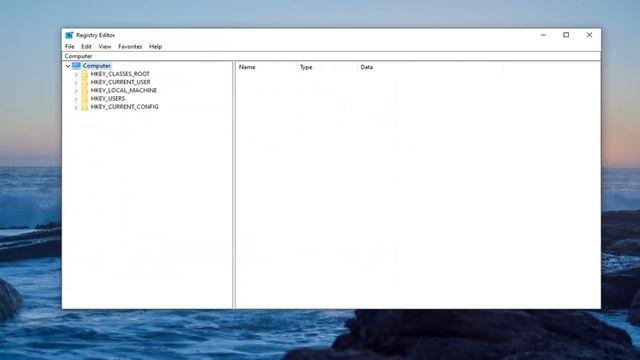Click the HKEY_CURRENT_CONFIG folder icon
This screenshot has height=360, width=640.
tap(84, 107)
